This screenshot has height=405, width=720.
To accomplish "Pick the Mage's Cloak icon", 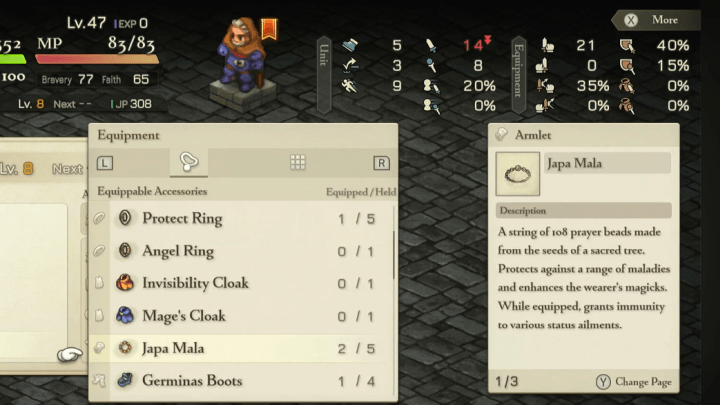I will 125,315.
